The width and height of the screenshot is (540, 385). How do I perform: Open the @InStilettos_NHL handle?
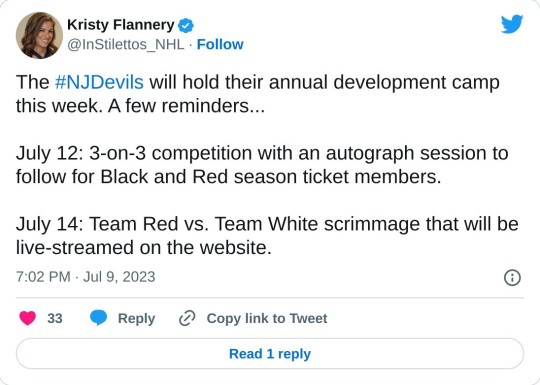[x=126, y=45]
